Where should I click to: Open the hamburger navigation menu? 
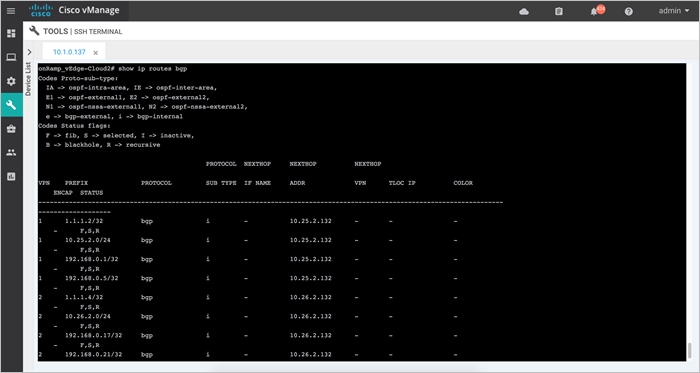coord(11,11)
